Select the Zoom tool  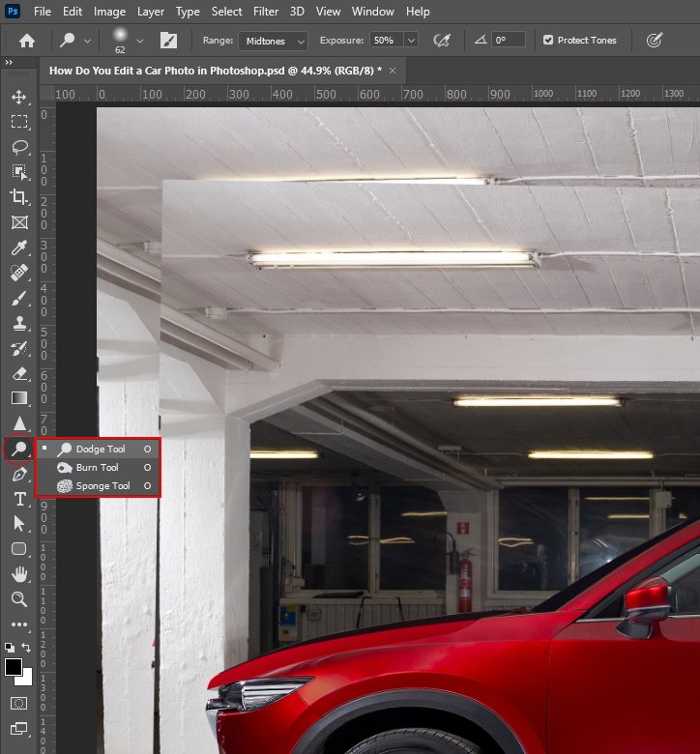pyautogui.click(x=19, y=599)
